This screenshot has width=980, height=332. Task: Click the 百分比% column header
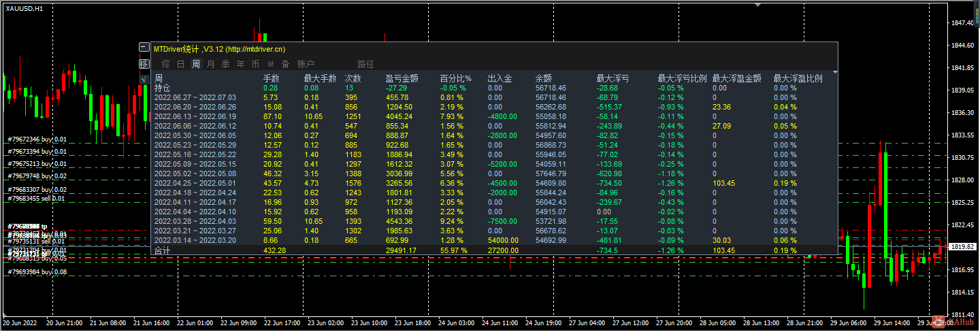[x=456, y=78]
